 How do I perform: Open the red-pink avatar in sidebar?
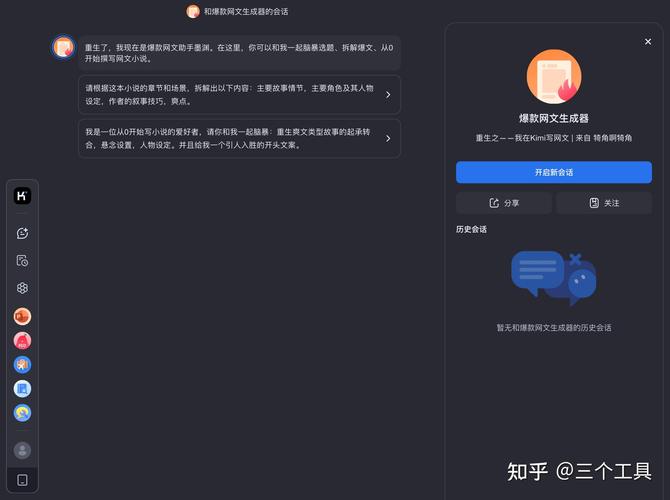pyautogui.click(x=22, y=341)
